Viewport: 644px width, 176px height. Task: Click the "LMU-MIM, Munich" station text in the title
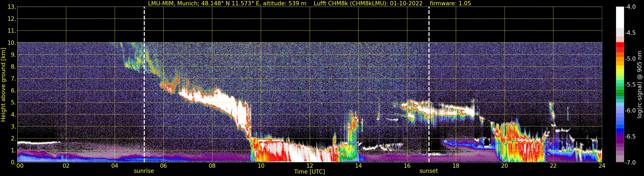173,3
